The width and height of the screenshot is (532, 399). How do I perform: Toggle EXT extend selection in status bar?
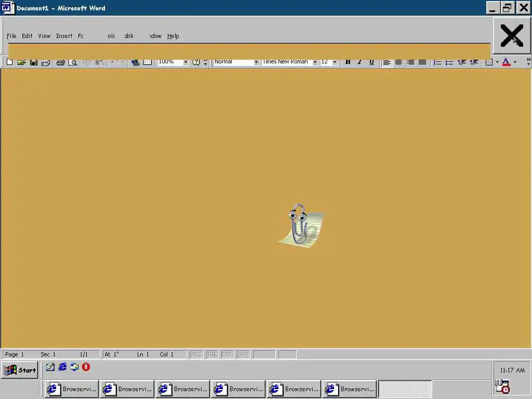227,354
